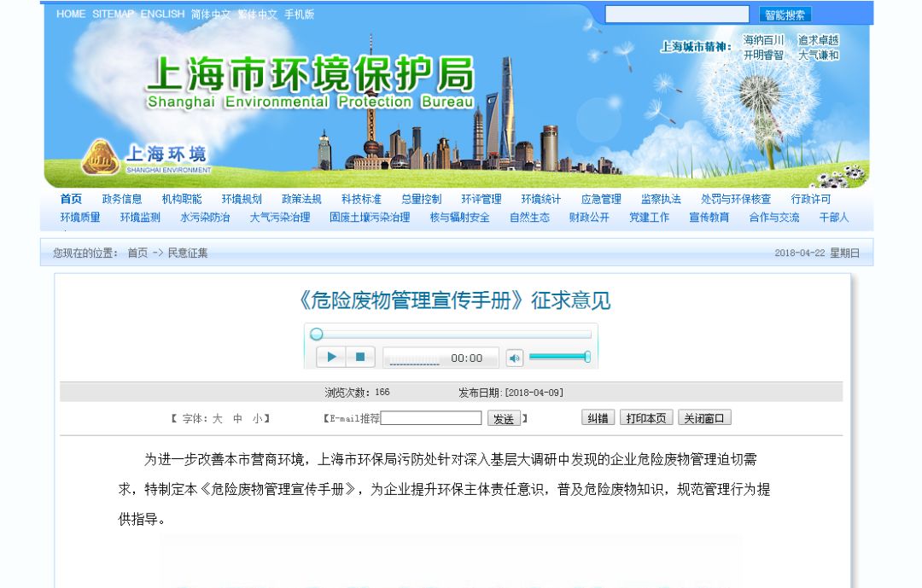Image resolution: width=922 pixels, height=588 pixels.
Task: Set font size to 小 (small)
Action: (258, 419)
